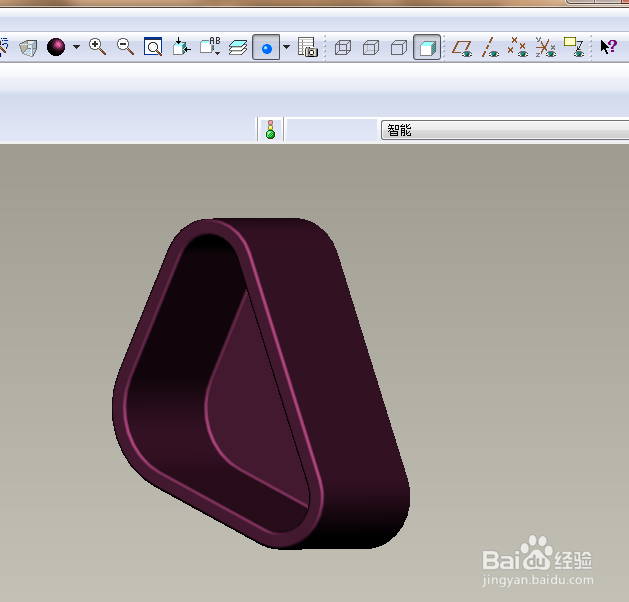The width and height of the screenshot is (629, 602).
Task: Open the saved named view list
Action: [210, 47]
